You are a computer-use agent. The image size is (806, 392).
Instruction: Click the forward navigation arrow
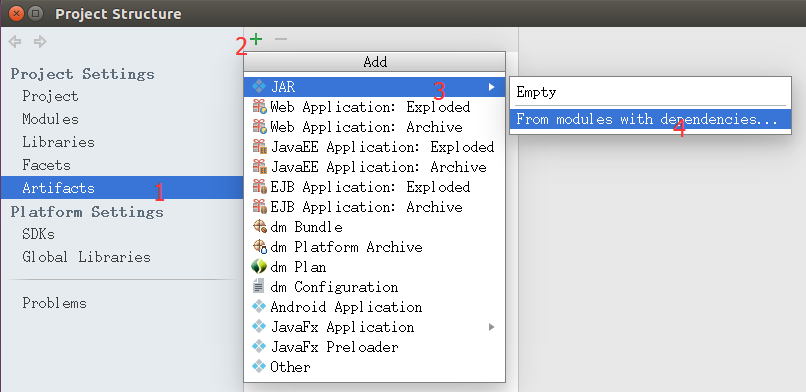pos(40,42)
